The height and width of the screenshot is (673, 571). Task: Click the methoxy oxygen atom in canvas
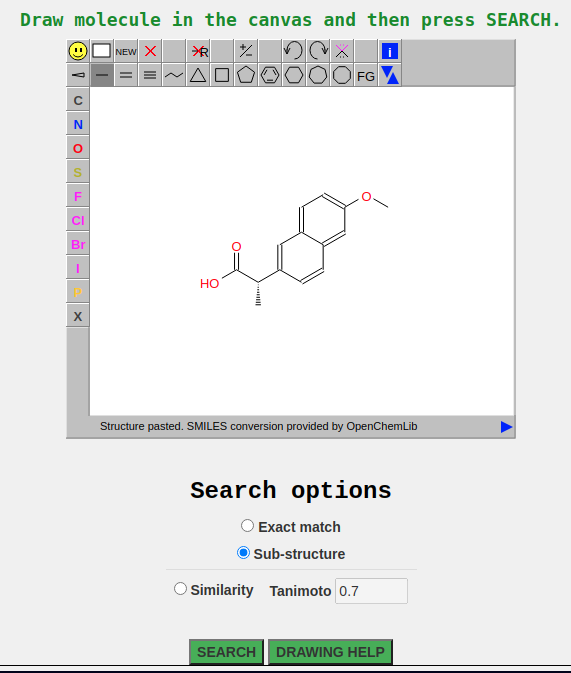(366, 197)
